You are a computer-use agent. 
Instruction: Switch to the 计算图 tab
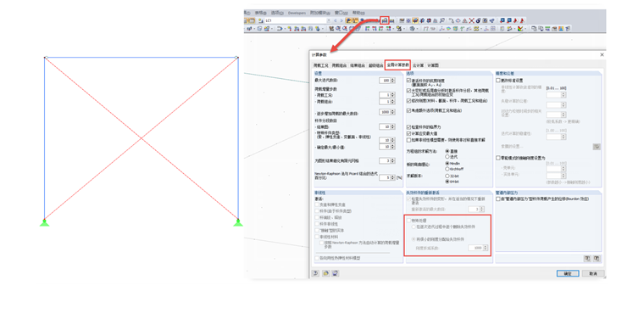(433, 65)
